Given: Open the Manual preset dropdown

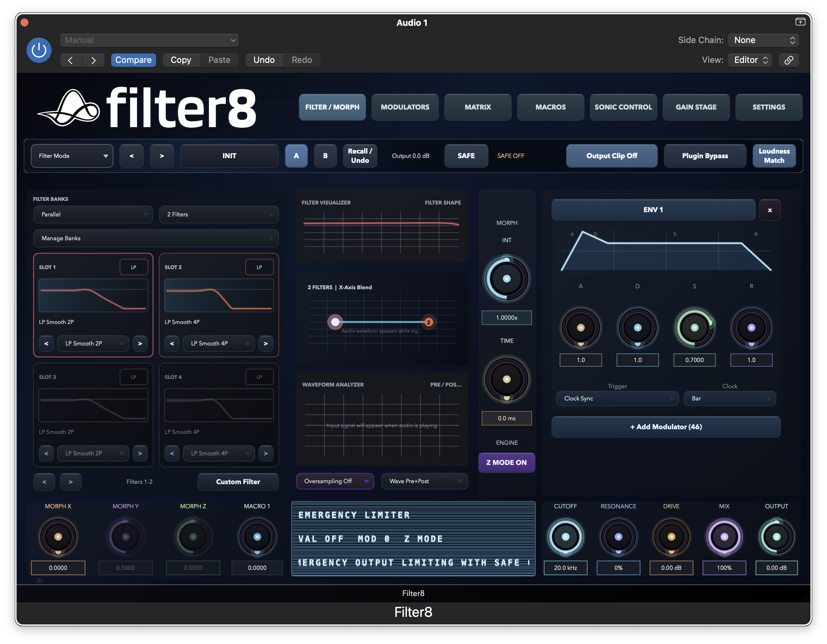Looking at the screenshot, I should pos(150,40).
